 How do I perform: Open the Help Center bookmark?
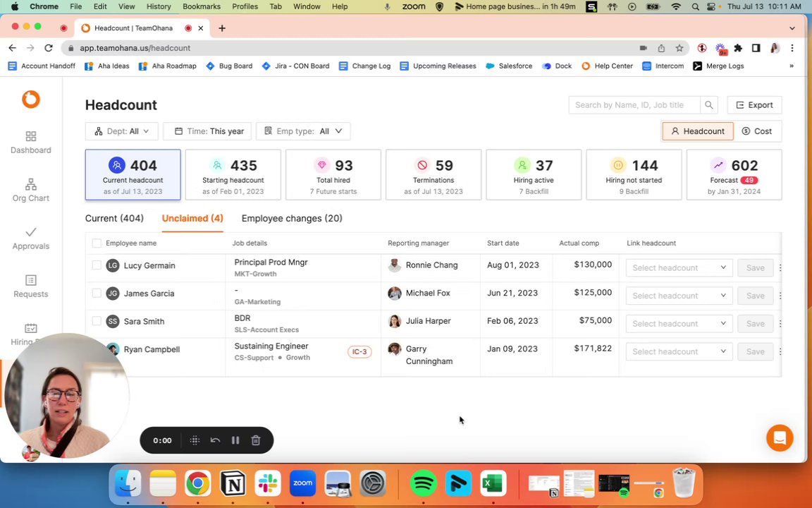(x=607, y=66)
